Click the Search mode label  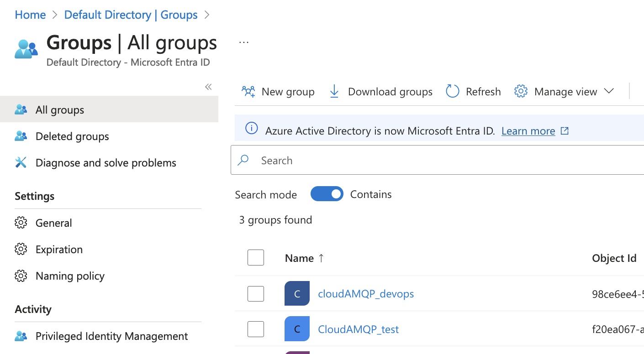pyautogui.click(x=266, y=195)
